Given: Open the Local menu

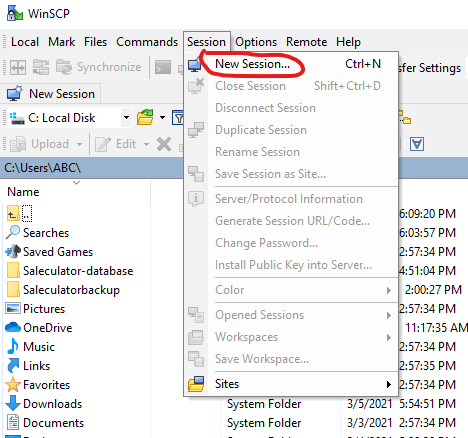Looking at the screenshot, I should tap(25, 42).
